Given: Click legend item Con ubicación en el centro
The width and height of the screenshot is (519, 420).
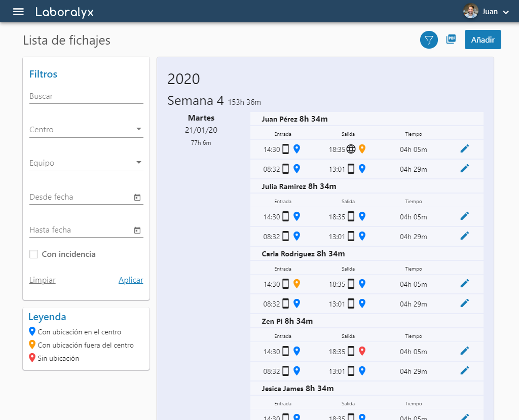Looking at the screenshot, I should 75,332.
